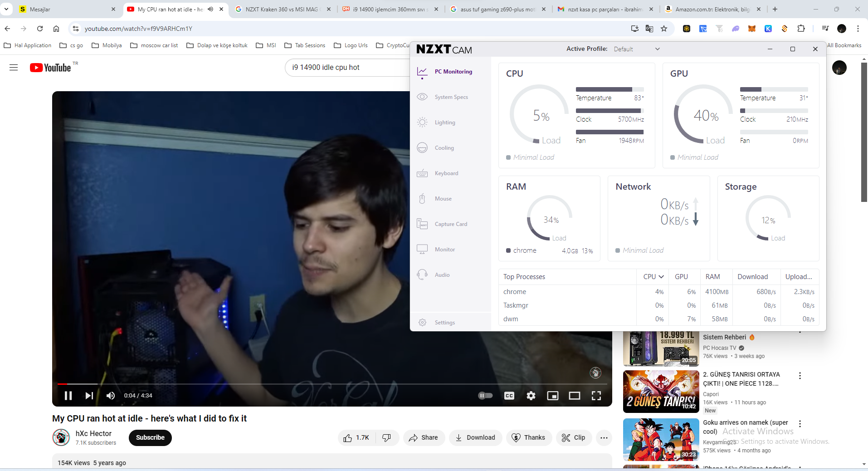Enter fullscreen on YouTube player
This screenshot has height=471, width=868.
pyautogui.click(x=596, y=396)
